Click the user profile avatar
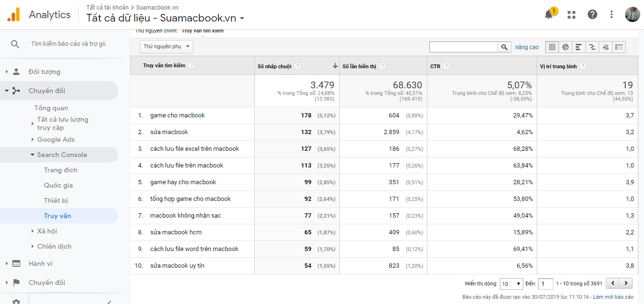This screenshot has width=644, height=304. [x=632, y=14]
